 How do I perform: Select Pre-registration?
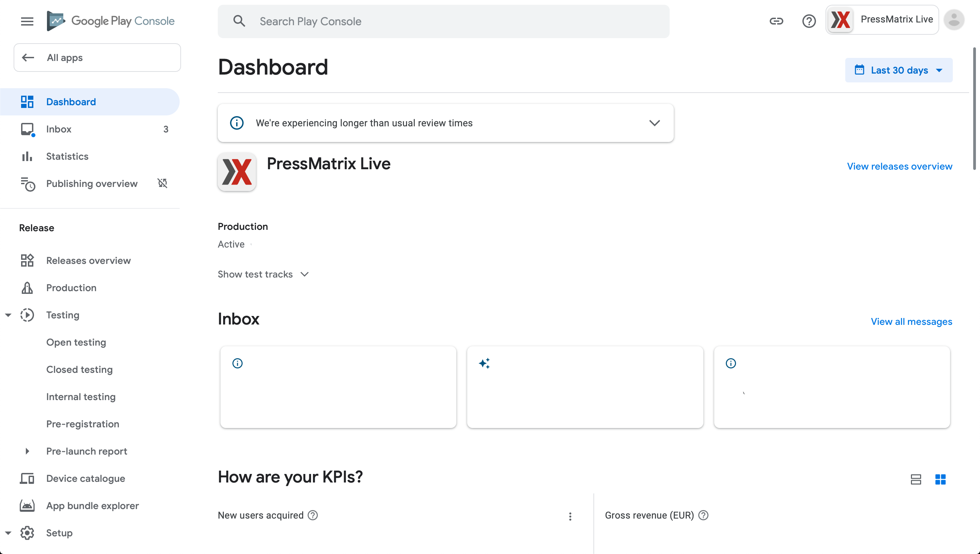pyautogui.click(x=83, y=424)
